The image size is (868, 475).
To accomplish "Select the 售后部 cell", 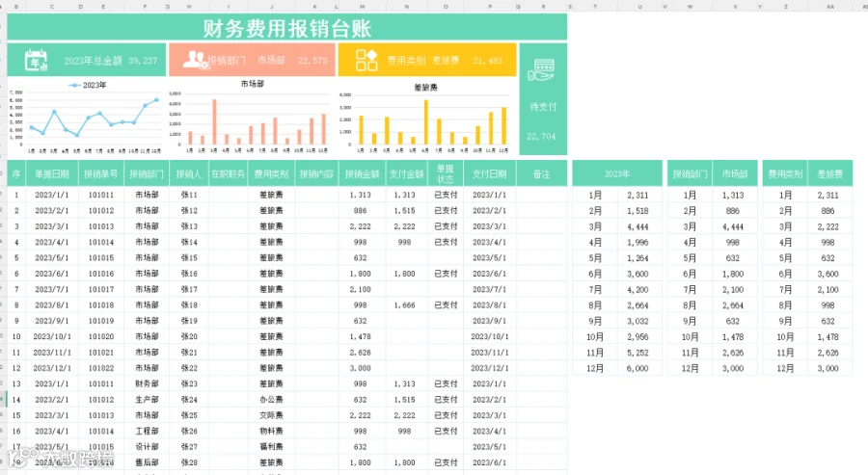I will tap(147, 462).
